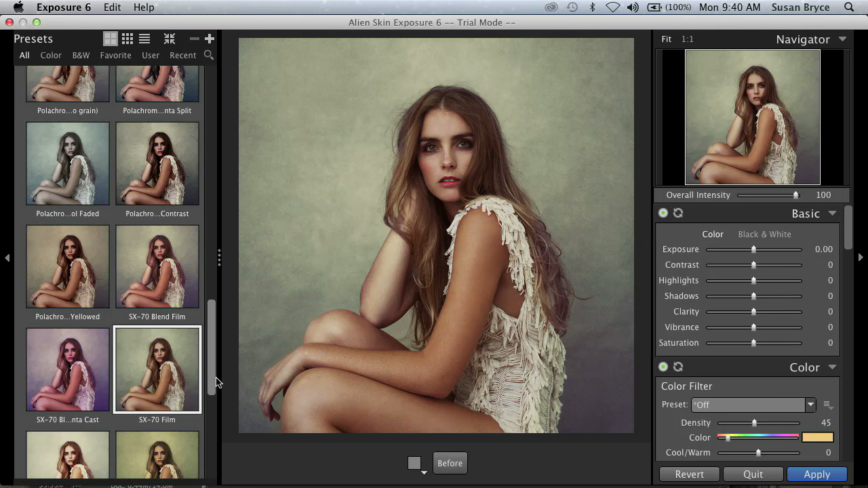Collapse the left panel with edge arrow
Image resolution: width=868 pixels, height=488 pixels.
pyautogui.click(x=7, y=258)
